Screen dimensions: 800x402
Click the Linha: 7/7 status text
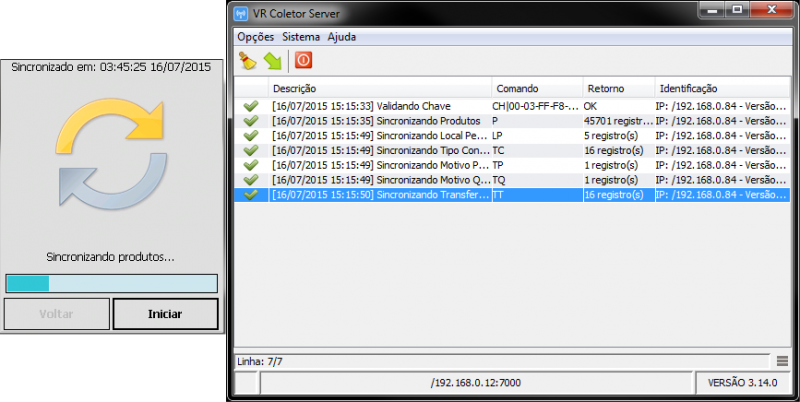click(x=260, y=362)
